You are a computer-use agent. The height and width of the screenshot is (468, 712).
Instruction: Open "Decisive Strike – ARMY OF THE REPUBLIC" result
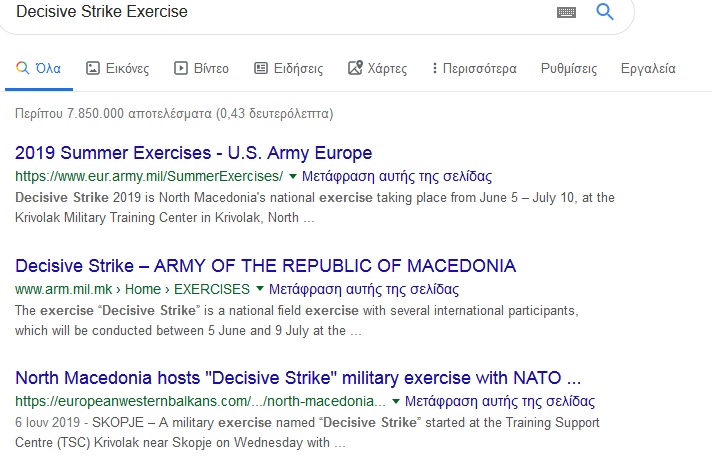pos(265,266)
